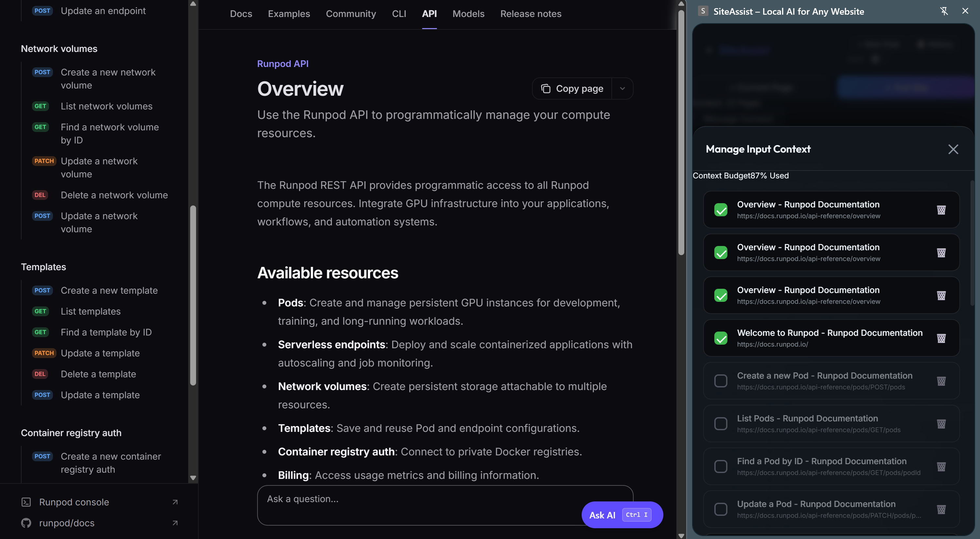Click the sidebar scrollbar thumb
980x539 pixels.
[x=193, y=296]
